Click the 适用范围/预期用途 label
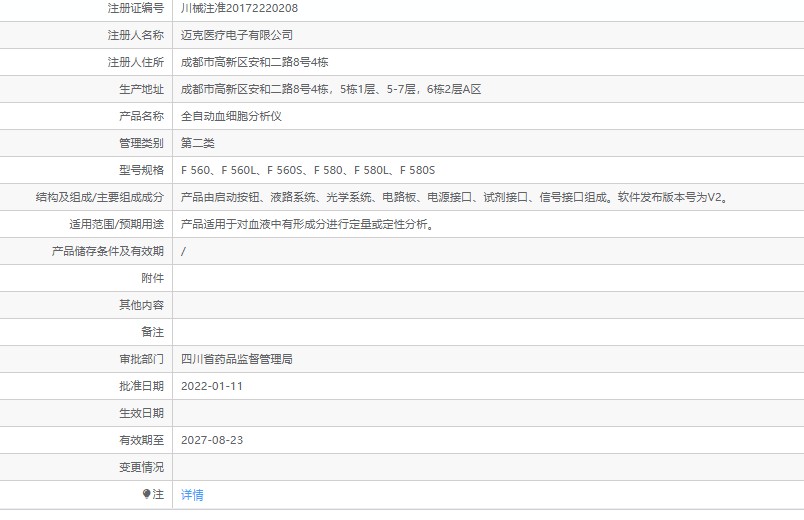Screen dimensions: 804x520 [x=117, y=224]
